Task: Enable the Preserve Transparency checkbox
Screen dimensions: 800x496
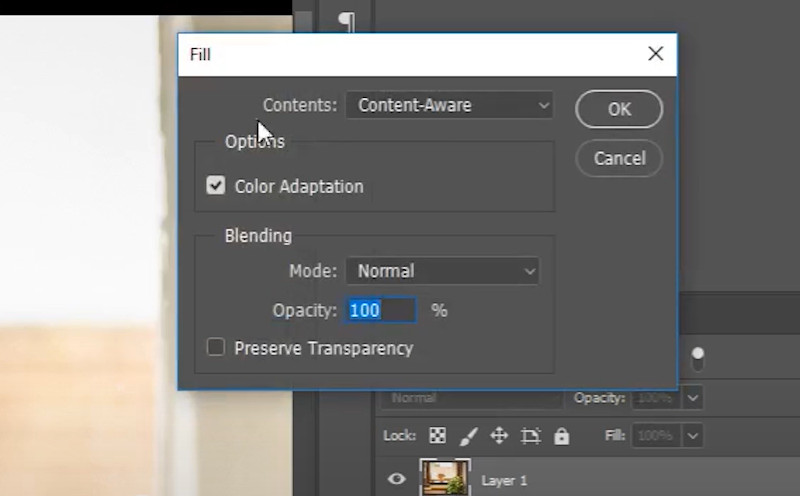Action: (x=216, y=347)
